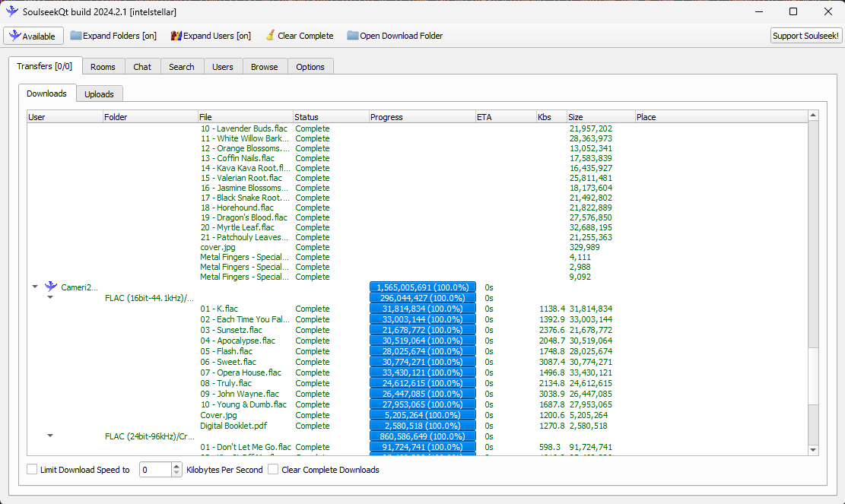Collapse the FLAC 16bit-44.1kHz folder
The height and width of the screenshot is (504, 845).
(x=50, y=297)
